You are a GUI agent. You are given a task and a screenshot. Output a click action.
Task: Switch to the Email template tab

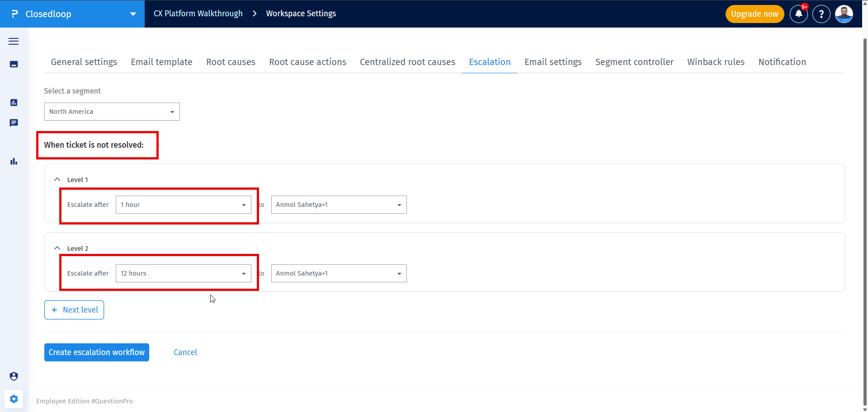pyautogui.click(x=161, y=62)
